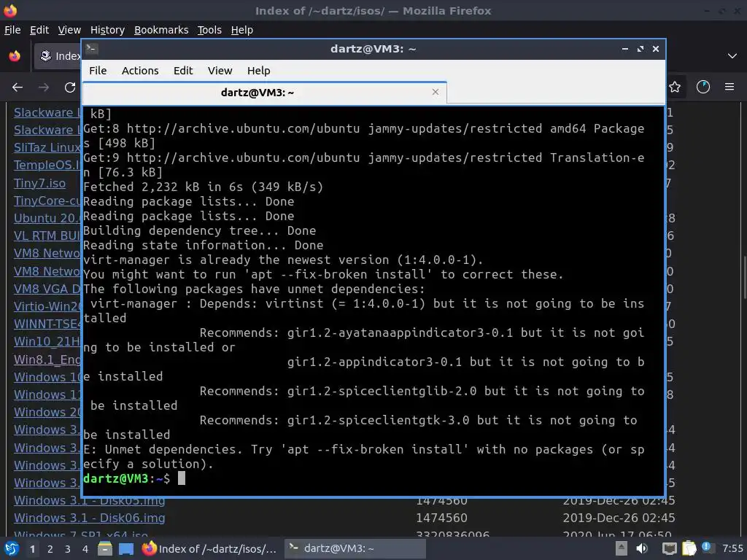Click the Firefox circular toolbar extension icon

tap(703, 87)
